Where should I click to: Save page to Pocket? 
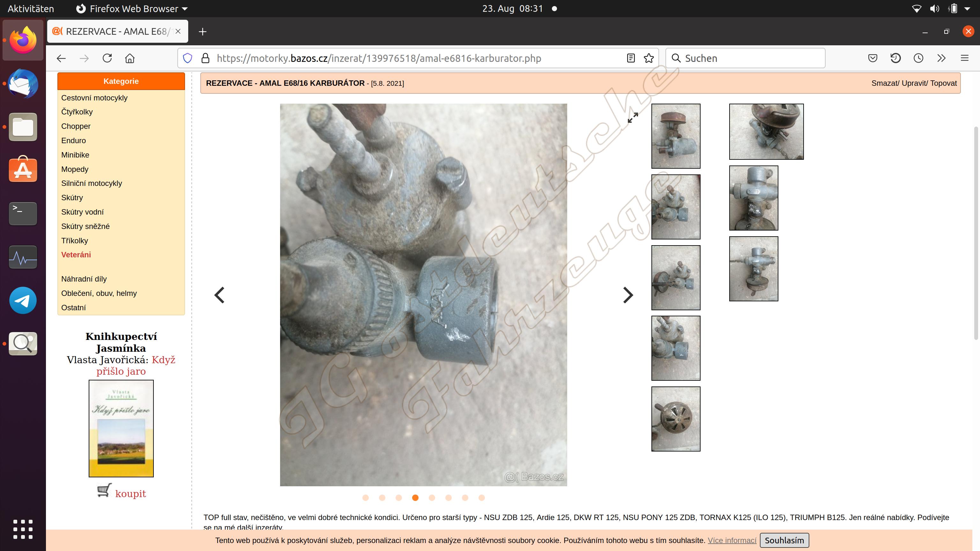coord(873,58)
